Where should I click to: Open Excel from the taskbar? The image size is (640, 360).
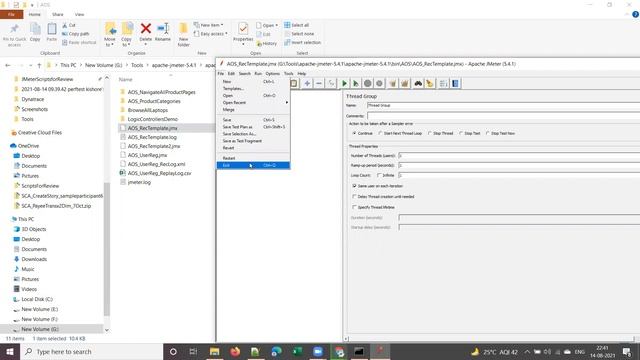coord(297,351)
